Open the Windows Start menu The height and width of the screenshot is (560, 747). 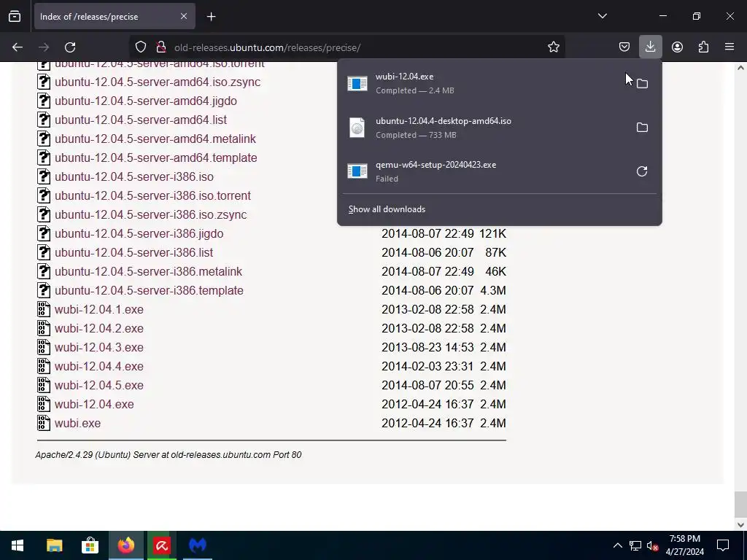click(18, 545)
